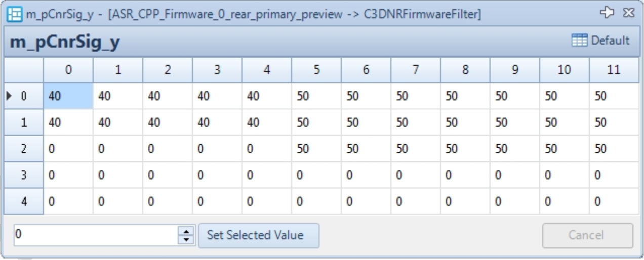Select cell at row 2 column 5

[x=316, y=149]
